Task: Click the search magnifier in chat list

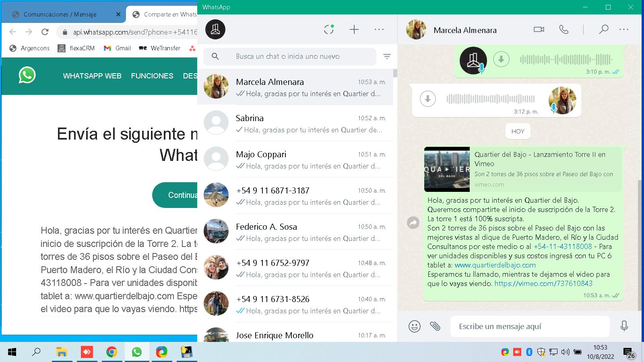Action: coord(215,56)
